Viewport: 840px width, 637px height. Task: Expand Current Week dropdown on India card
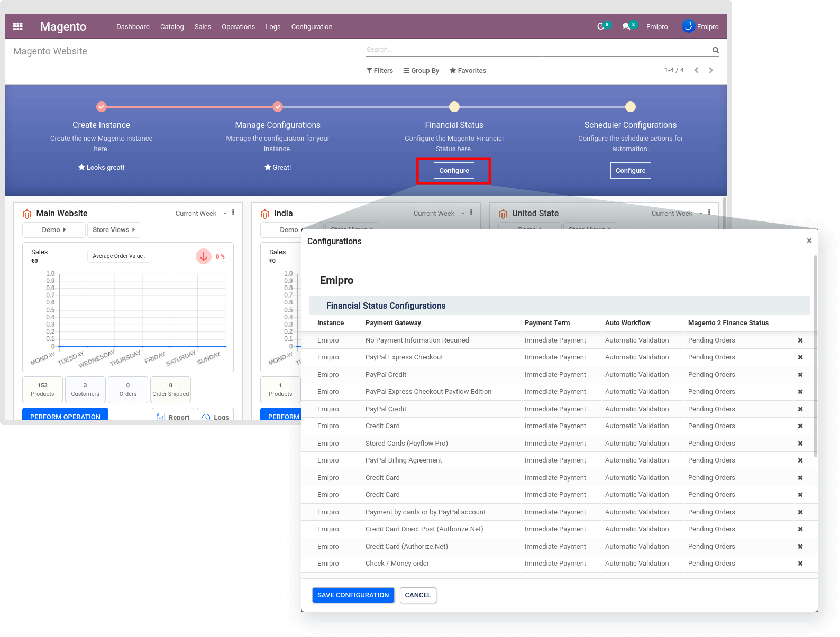[439, 214]
